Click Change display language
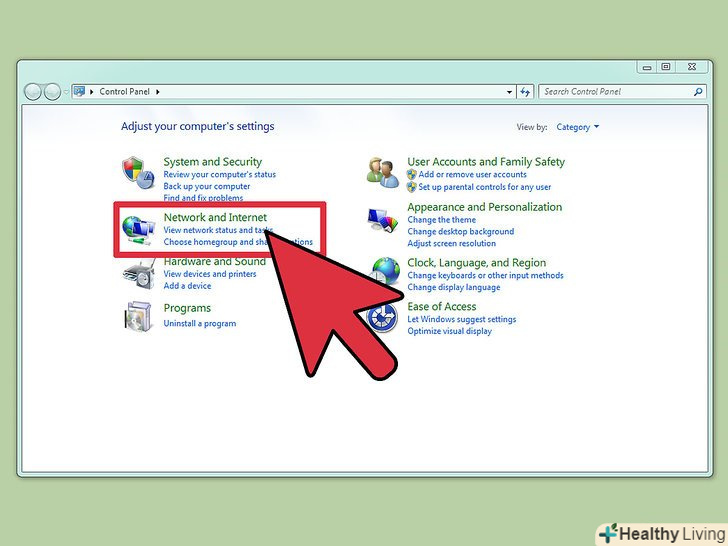Image resolution: width=728 pixels, height=546 pixels. [454, 287]
